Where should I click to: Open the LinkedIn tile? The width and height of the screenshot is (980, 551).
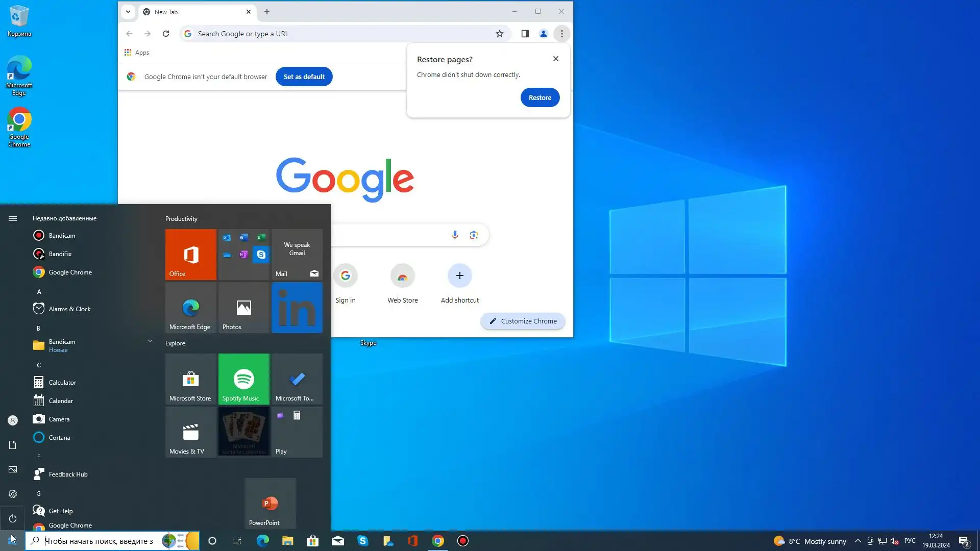[x=297, y=308]
